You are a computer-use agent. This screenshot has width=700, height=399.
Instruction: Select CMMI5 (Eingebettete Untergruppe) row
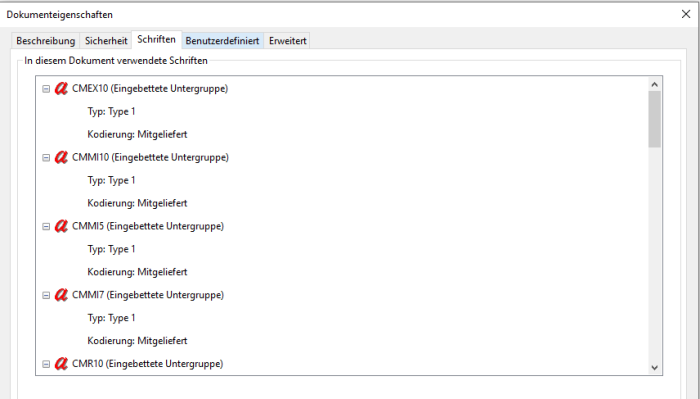point(148,226)
